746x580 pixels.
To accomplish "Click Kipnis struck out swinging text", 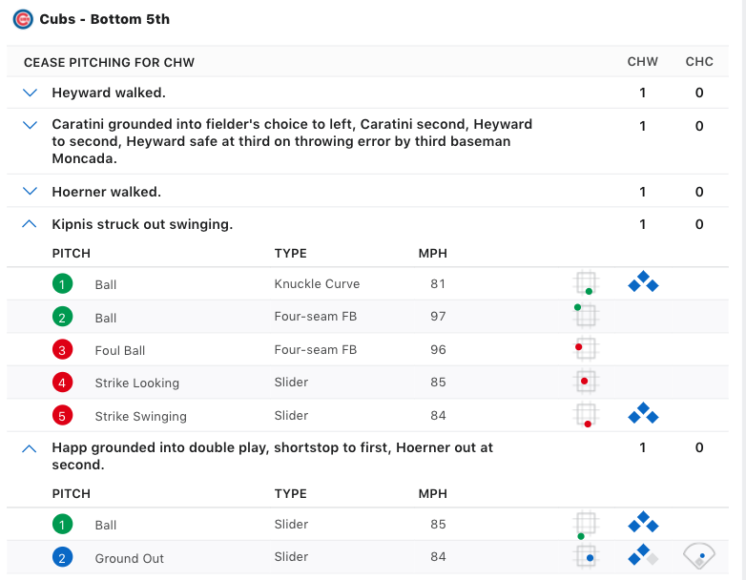I will click(x=142, y=225).
